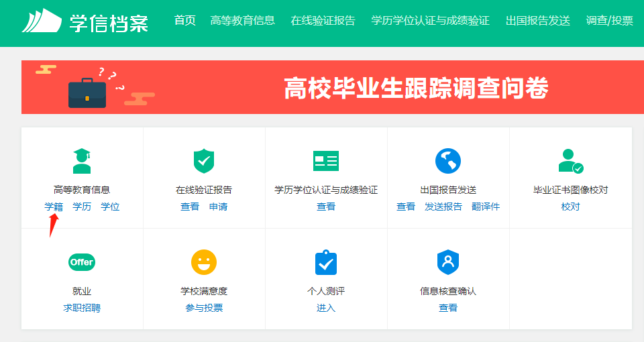Click 查看 under 信息核查确认 card
Image resolution: width=644 pixels, height=342 pixels.
(448, 308)
